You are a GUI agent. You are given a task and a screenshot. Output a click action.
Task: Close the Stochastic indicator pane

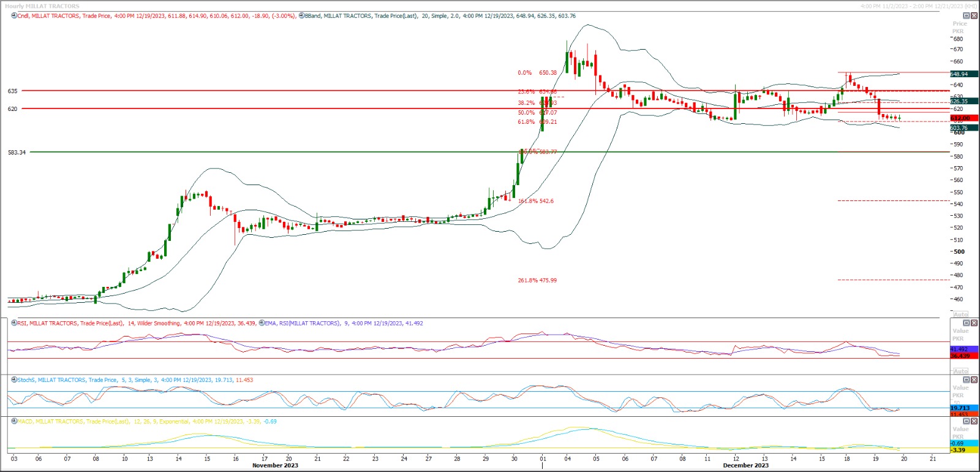974,380
